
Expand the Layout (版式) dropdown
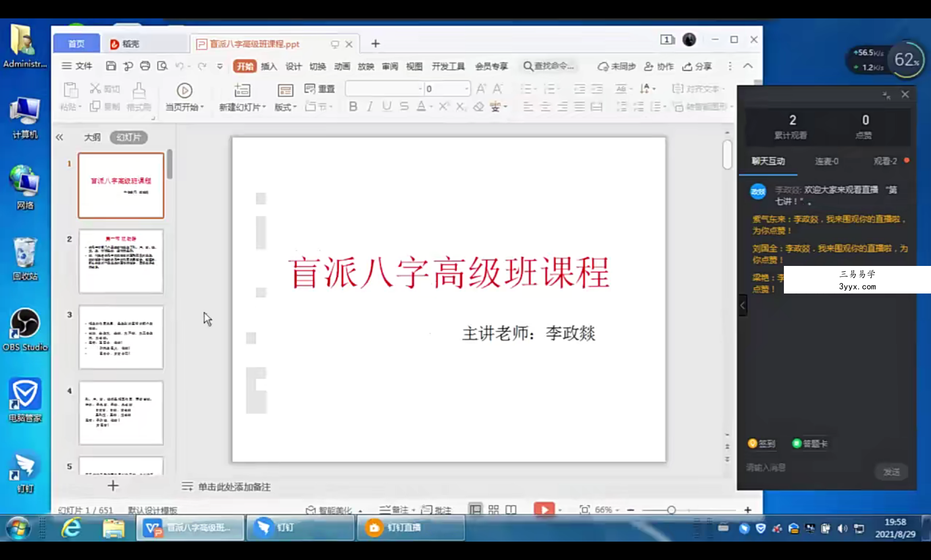pyautogui.click(x=286, y=107)
